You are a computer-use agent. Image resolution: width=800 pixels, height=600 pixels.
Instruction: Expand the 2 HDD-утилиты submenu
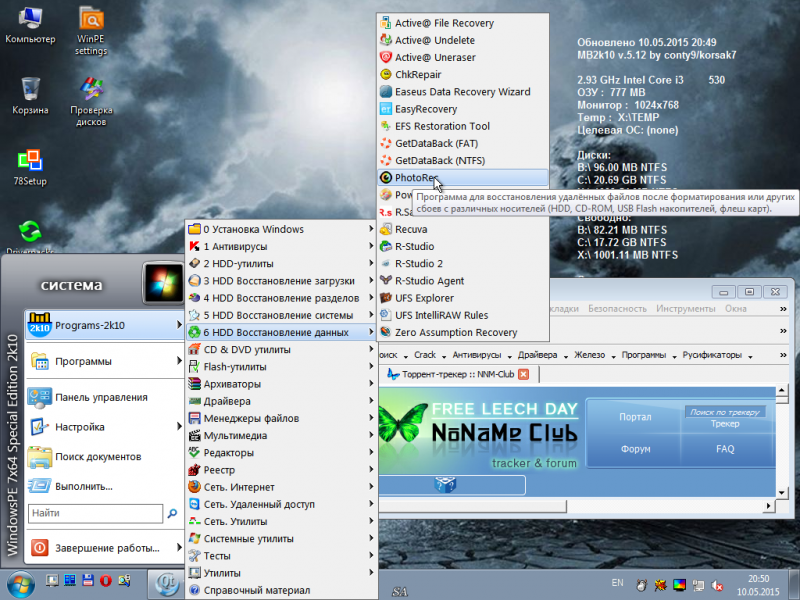(282, 264)
